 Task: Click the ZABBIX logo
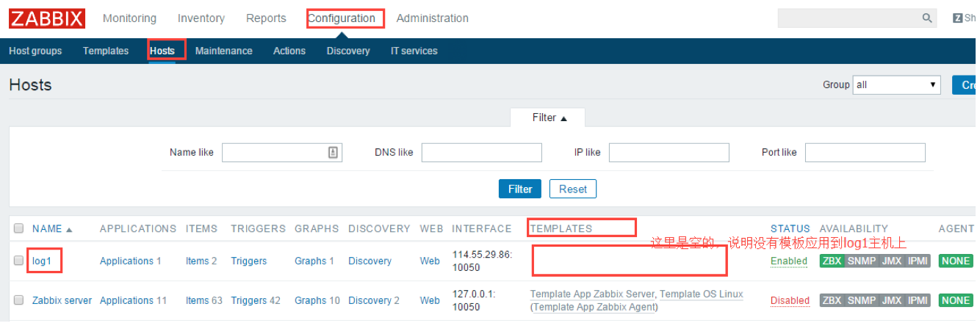(x=47, y=18)
